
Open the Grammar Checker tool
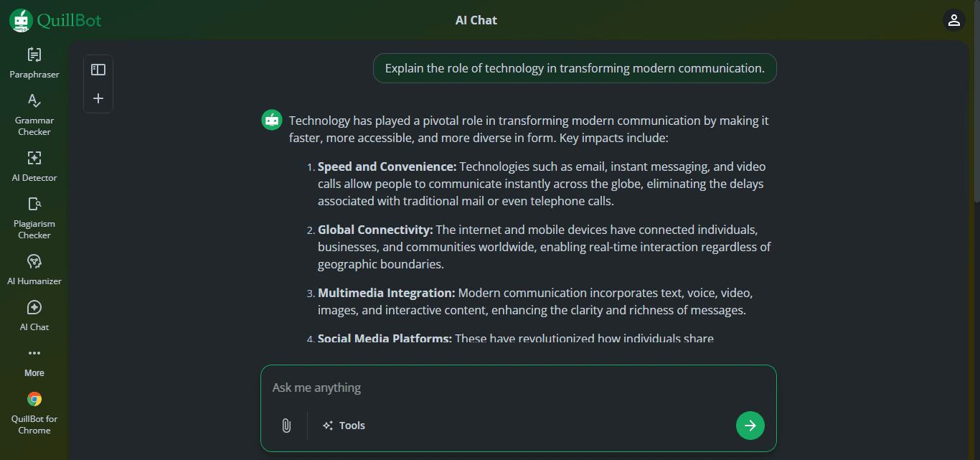tap(34, 115)
